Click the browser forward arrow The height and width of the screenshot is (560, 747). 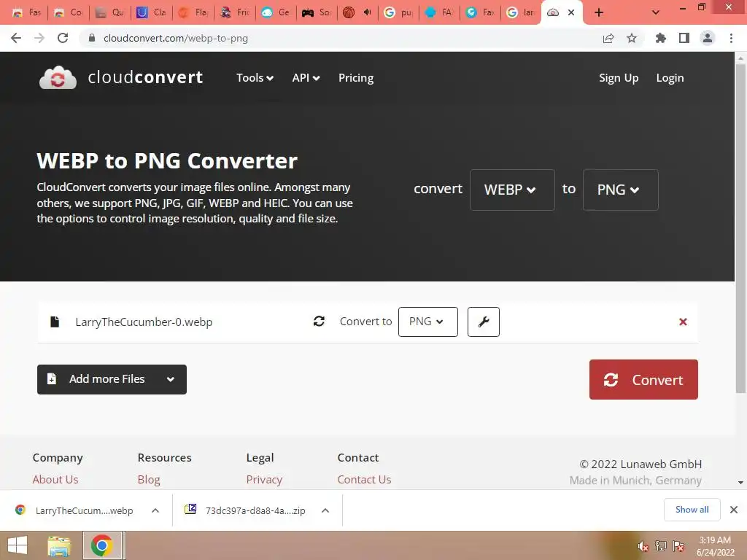[x=39, y=38]
